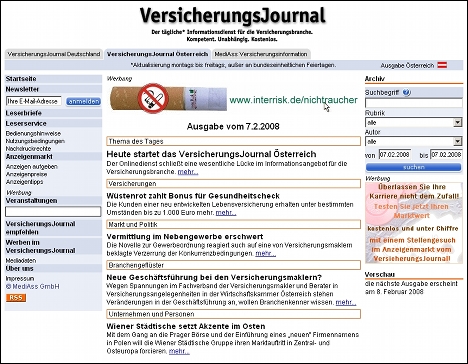This screenshot has width=468, height=364.
Task: Click the 'bis' date field
Action: (x=446, y=155)
